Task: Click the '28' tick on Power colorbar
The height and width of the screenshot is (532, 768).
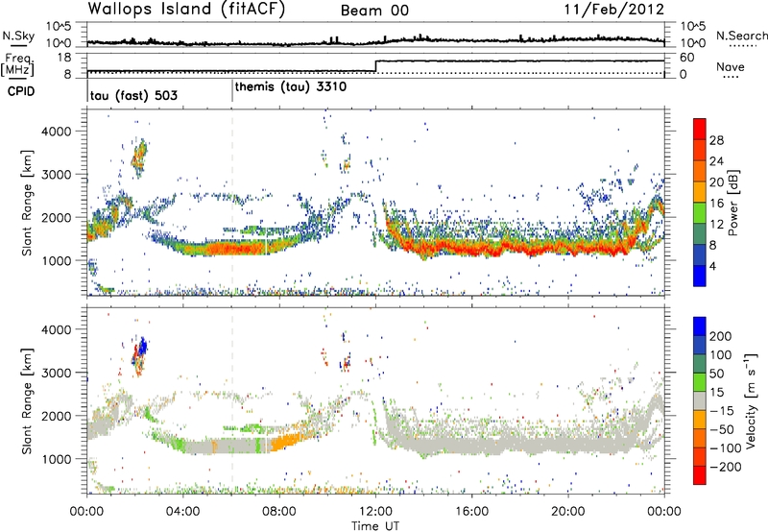Action: (716, 140)
